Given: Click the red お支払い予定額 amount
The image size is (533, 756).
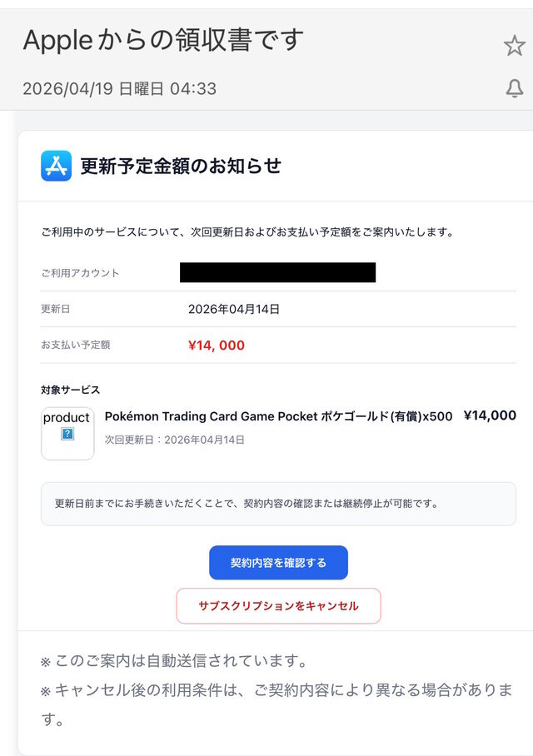Looking at the screenshot, I should (x=217, y=346).
